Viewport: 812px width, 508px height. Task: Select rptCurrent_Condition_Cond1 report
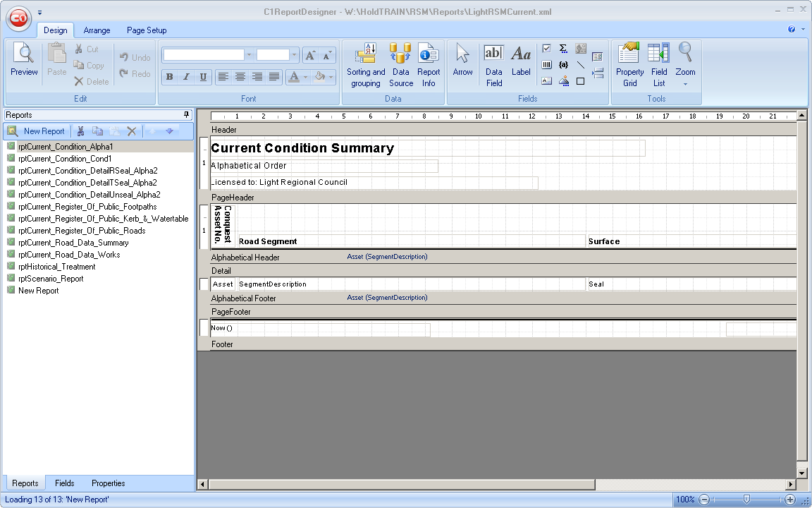click(x=65, y=159)
